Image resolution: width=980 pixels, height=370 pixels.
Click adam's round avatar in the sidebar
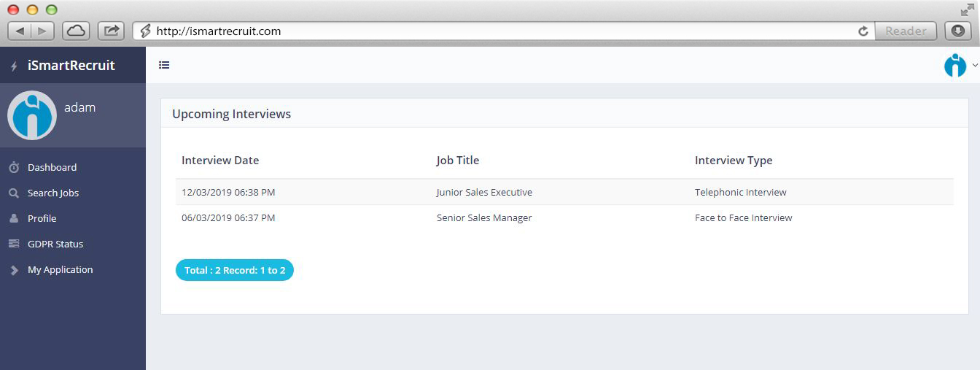(32, 115)
